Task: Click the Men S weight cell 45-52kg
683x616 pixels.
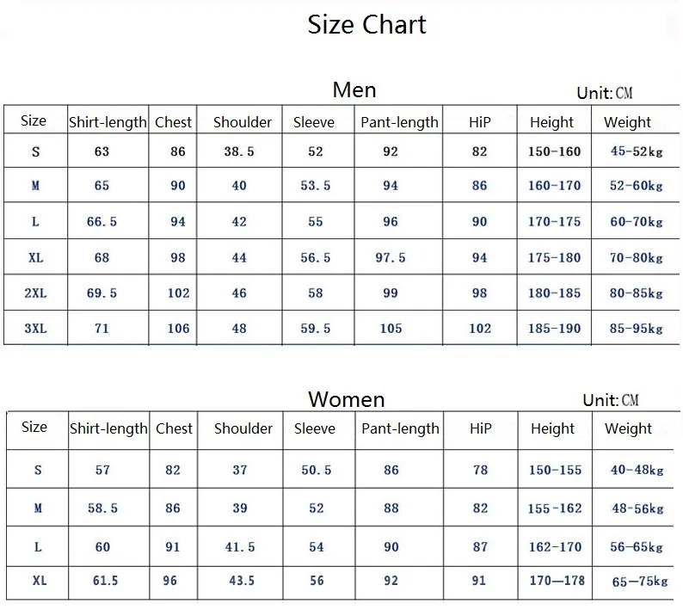Action: pyautogui.click(x=637, y=151)
